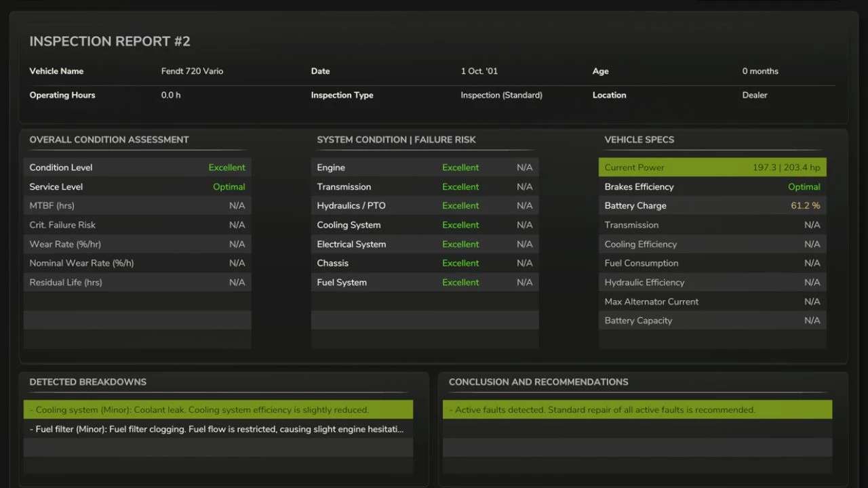Select the Service Level row

coord(137,186)
